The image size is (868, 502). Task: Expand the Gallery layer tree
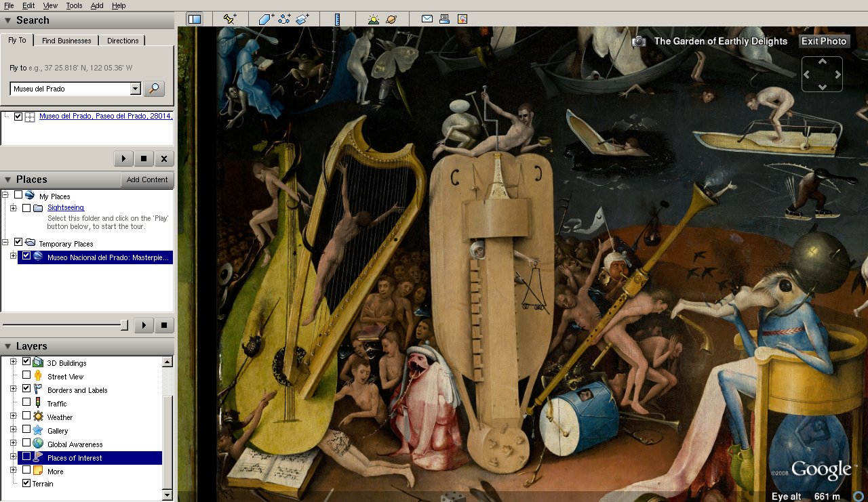pyautogui.click(x=14, y=430)
